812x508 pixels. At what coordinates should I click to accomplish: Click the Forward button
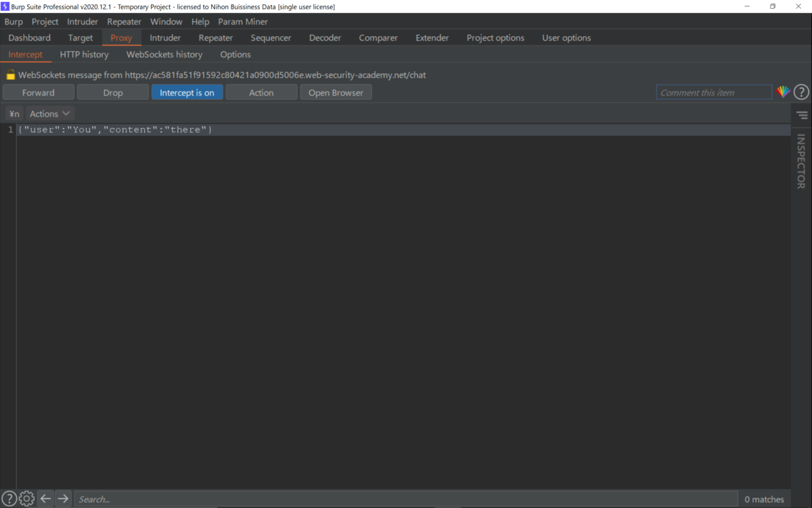click(x=39, y=93)
